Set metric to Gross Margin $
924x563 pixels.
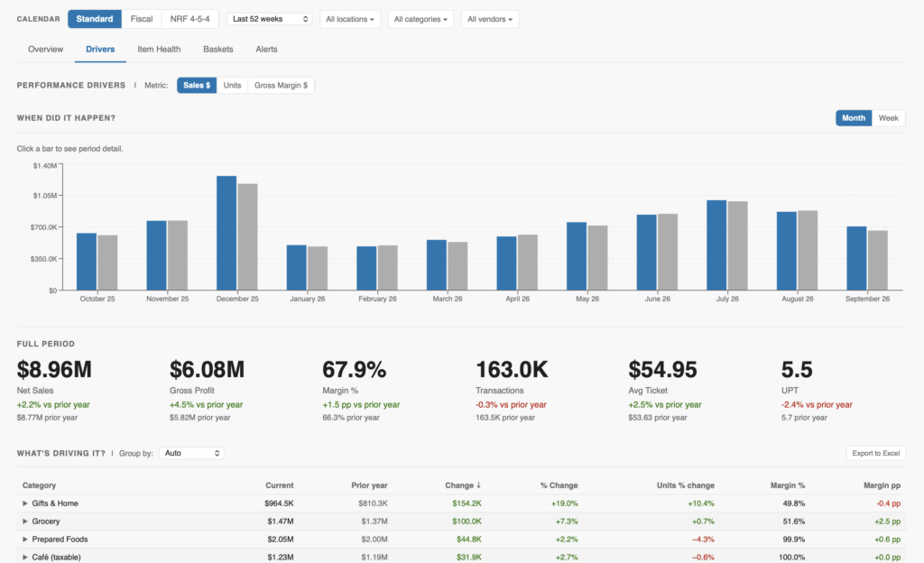tap(282, 86)
